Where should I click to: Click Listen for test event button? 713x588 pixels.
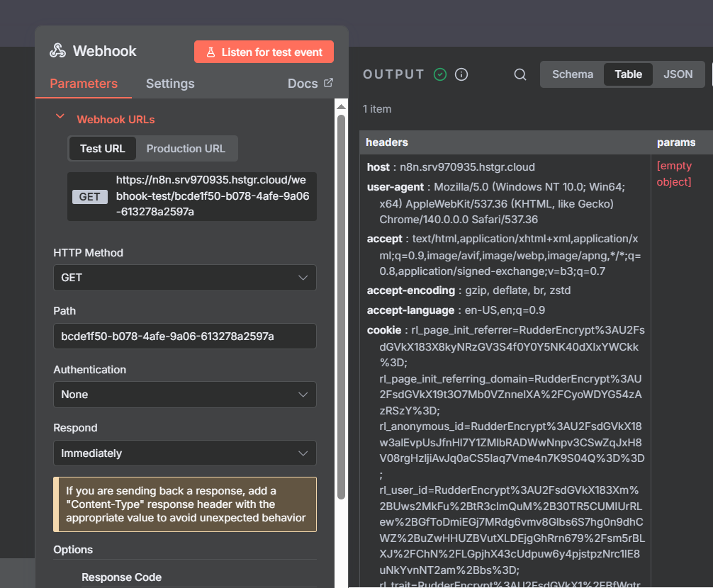[264, 52]
